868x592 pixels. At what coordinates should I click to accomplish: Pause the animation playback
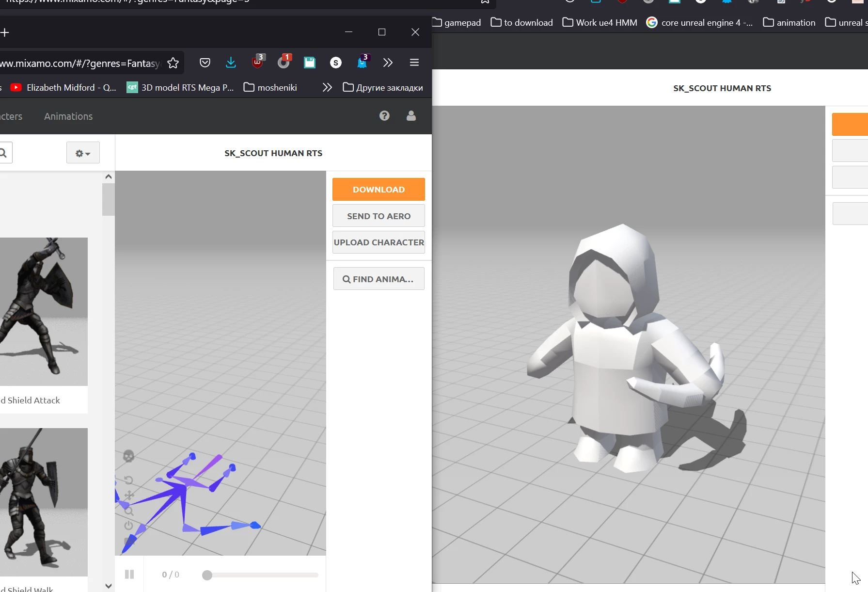coord(129,575)
